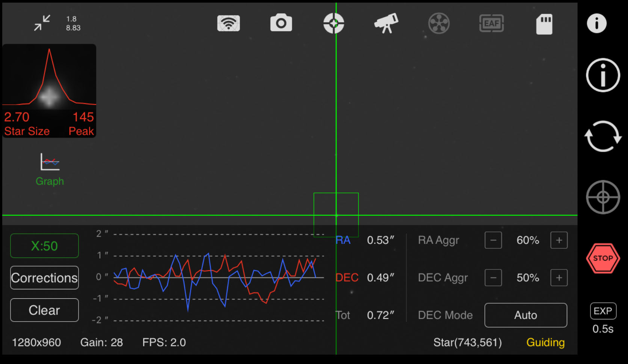Tap the camera icon in top toolbar
This screenshot has width=628, height=364.
(x=281, y=23)
